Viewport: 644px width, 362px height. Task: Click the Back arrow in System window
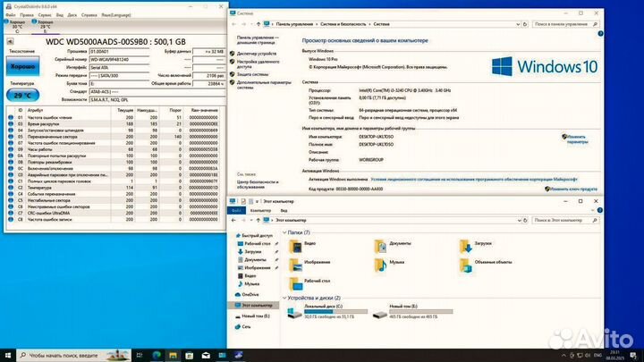click(233, 24)
